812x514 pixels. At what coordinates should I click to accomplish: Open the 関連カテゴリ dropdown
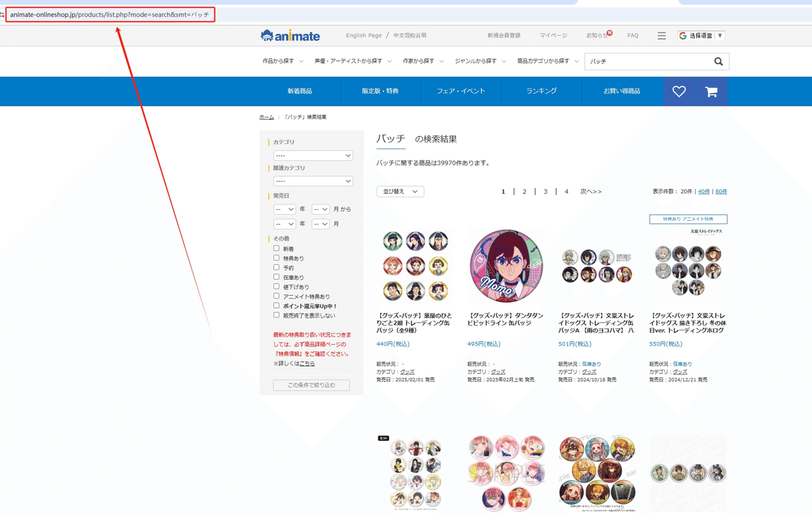tap(313, 181)
